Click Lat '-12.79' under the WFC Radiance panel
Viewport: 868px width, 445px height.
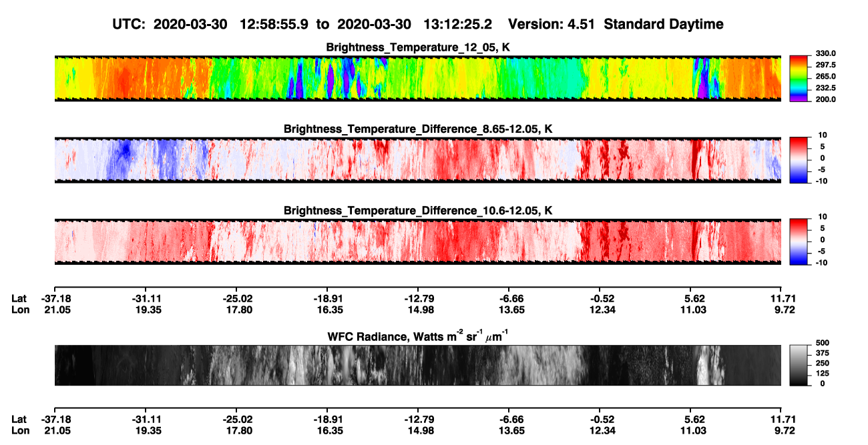pos(418,420)
